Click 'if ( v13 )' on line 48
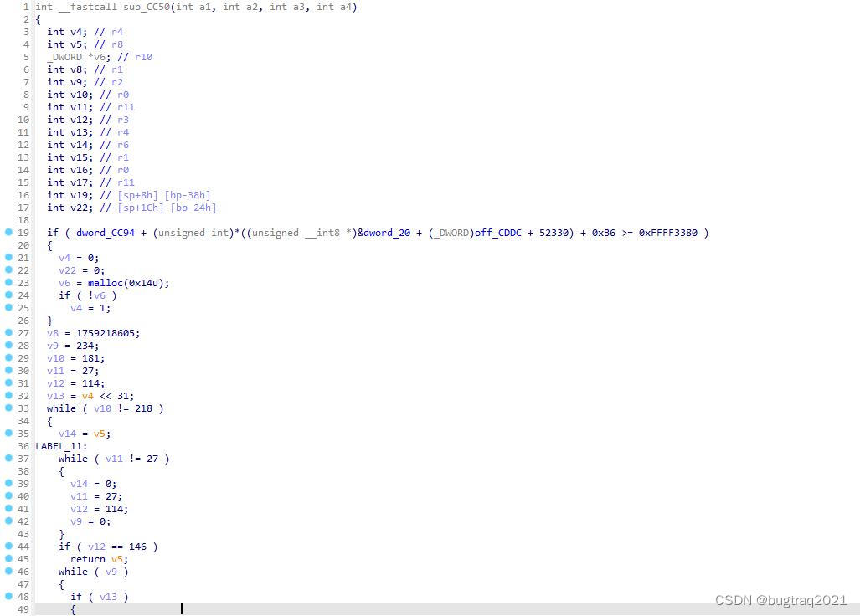The image size is (860, 616). 100,597
